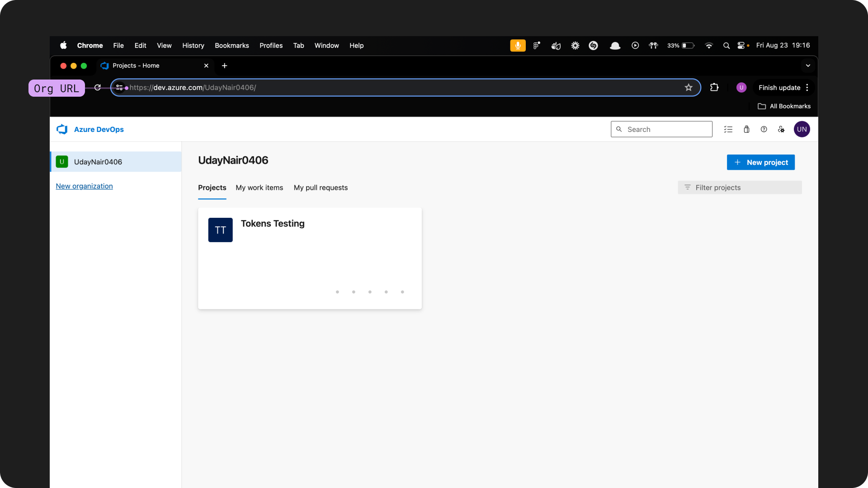This screenshot has height=488, width=868.
Task: Open Spotlight search in the menu bar
Action: coord(726,45)
